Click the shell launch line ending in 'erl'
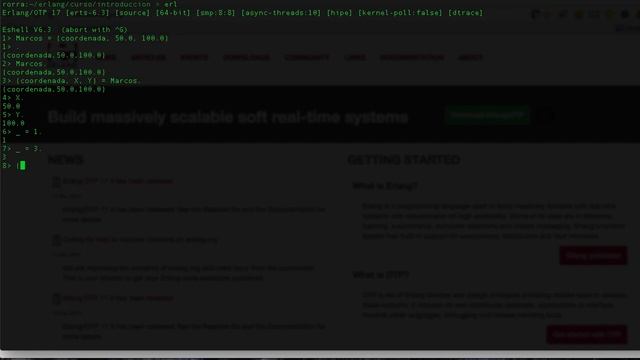 coord(89,4)
